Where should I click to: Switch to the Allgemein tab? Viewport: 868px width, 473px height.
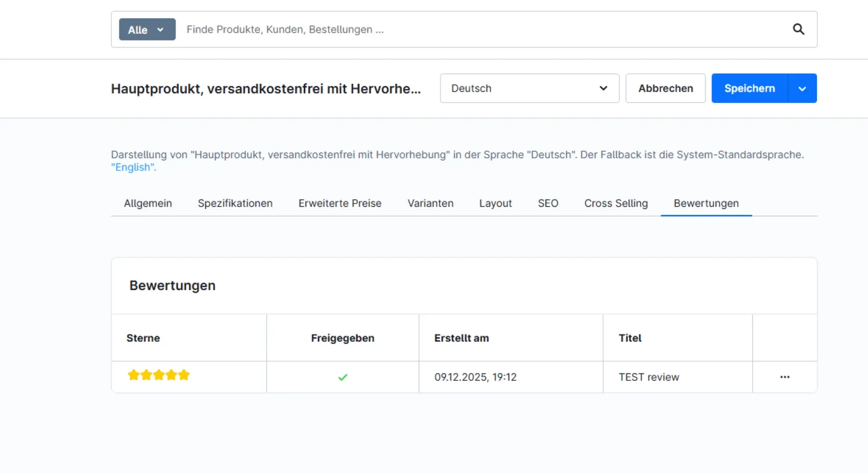click(x=148, y=203)
